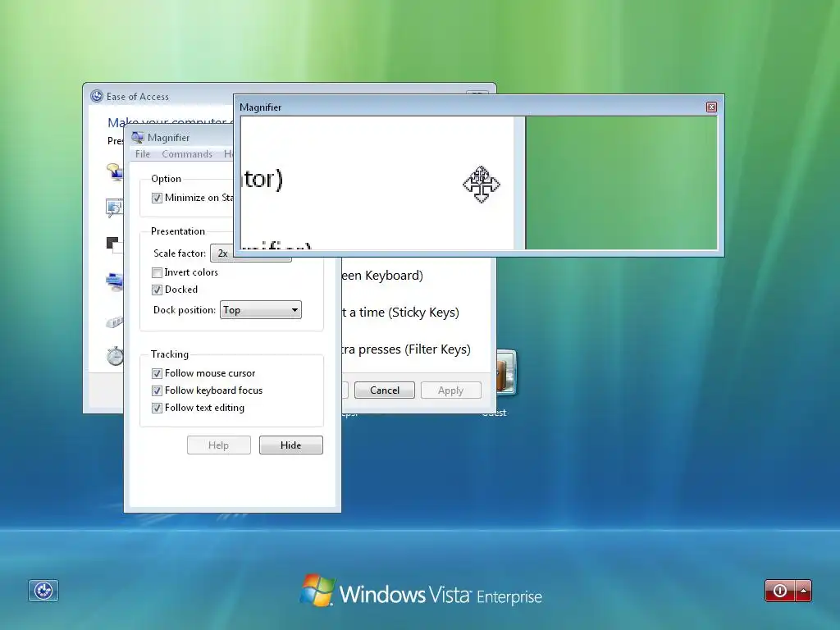Click the Narrator icon in Ease of Access
840x630 pixels.
pyautogui.click(x=115, y=172)
